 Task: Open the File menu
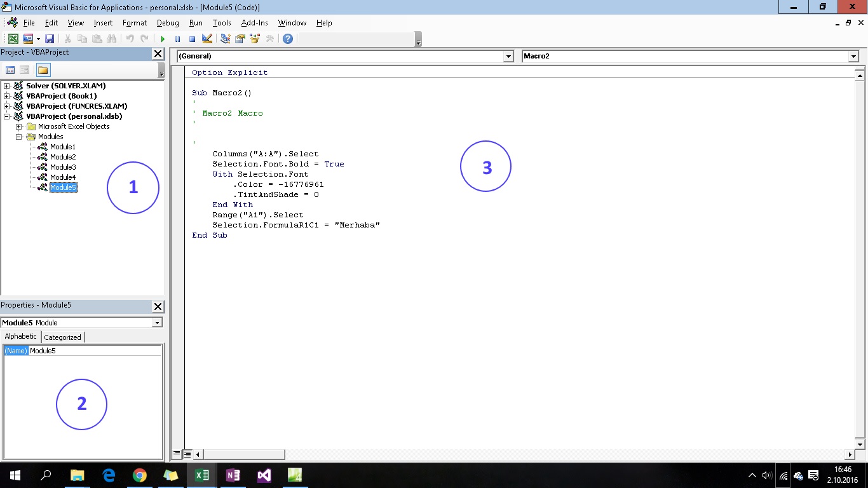(x=29, y=23)
